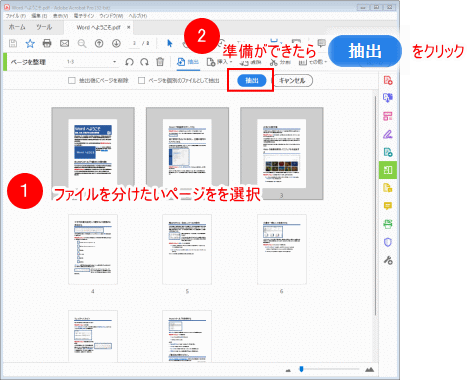The image size is (467, 380).
Task: Open More Tools wrench sidebar icon
Action: point(388,260)
